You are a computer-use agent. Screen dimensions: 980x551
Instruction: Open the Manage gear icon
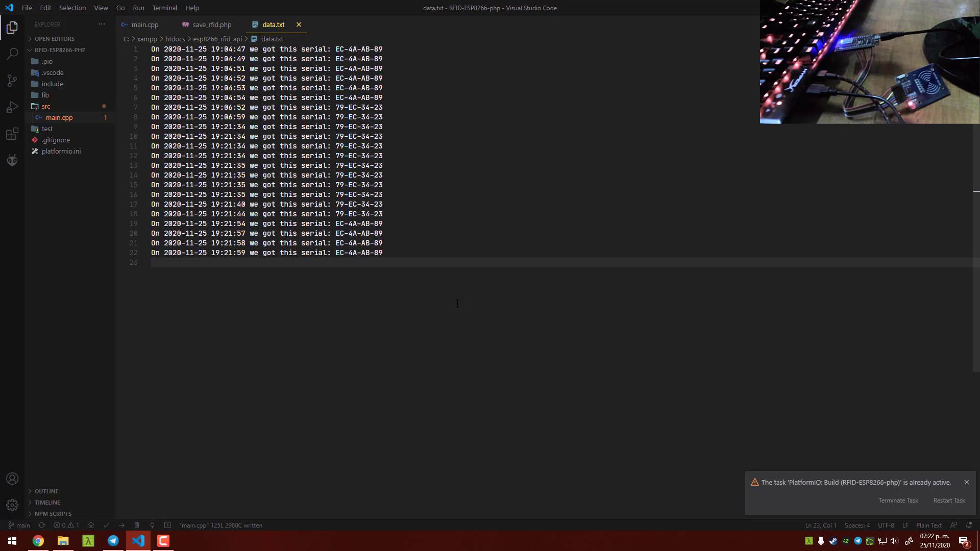click(x=12, y=505)
